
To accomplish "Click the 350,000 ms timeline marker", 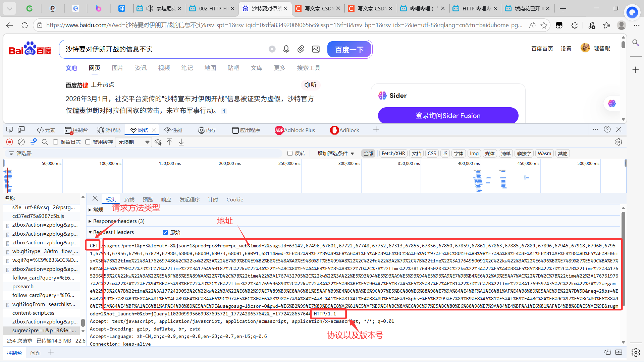I will [x=409, y=164].
